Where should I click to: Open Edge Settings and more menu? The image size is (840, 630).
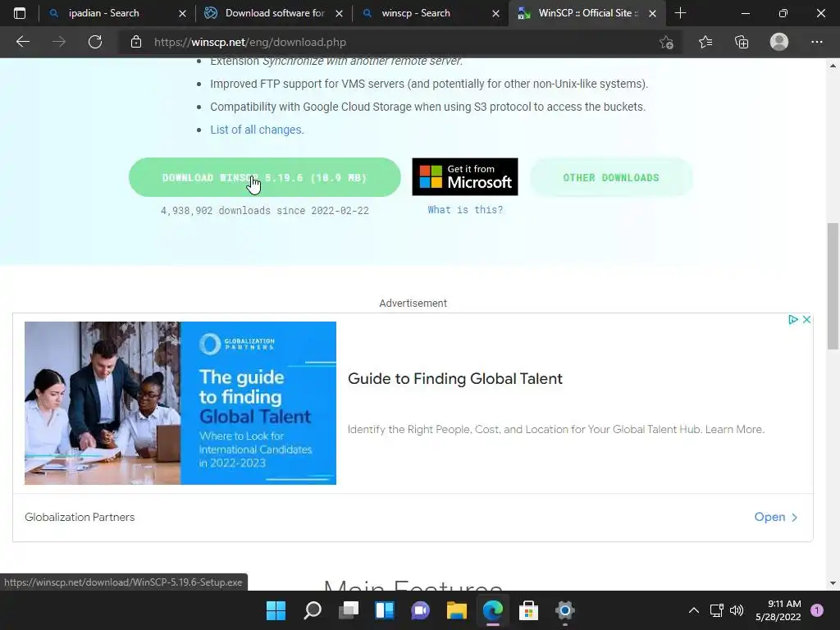click(x=816, y=42)
